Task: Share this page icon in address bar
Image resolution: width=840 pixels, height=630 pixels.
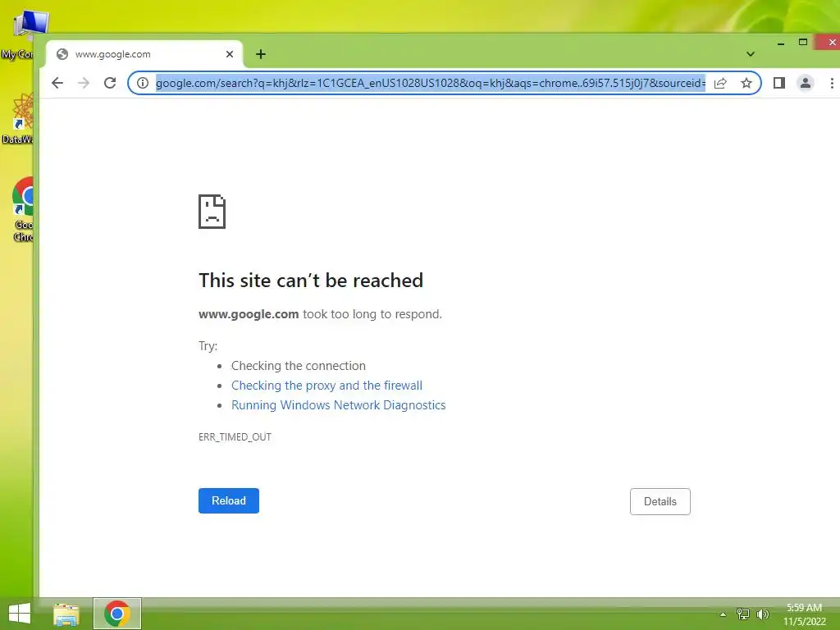Action: [720, 83]
